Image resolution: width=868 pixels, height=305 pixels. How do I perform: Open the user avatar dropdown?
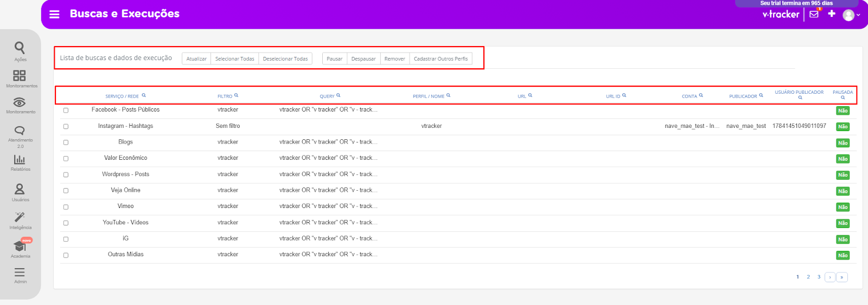click(x=851, y=15)
